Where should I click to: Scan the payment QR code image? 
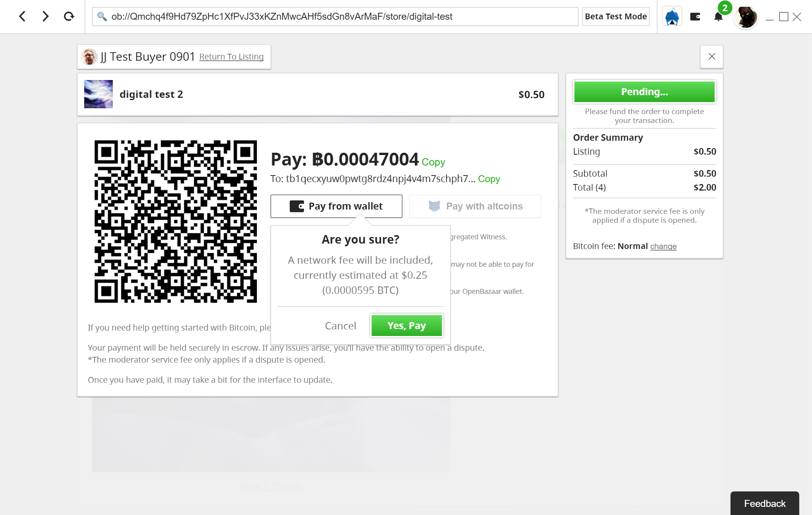pyautogui.click(x=176, y=221)
